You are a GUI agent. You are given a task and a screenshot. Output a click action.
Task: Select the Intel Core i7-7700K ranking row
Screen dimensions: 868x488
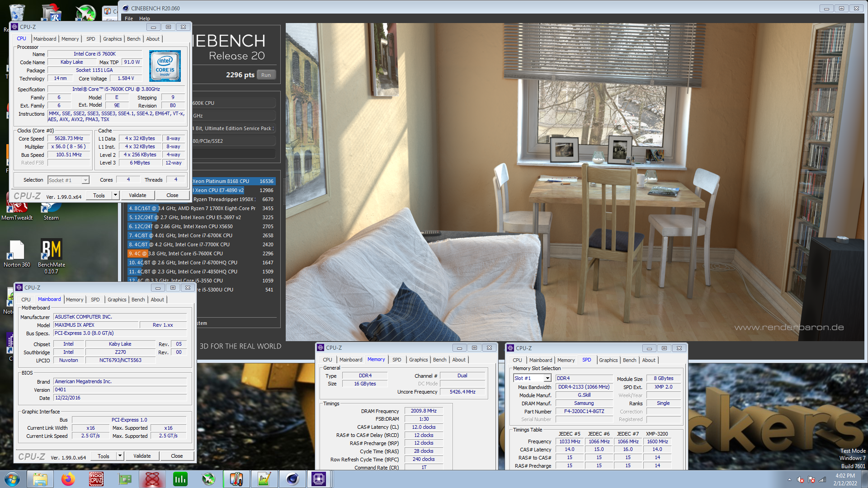coord(202,244)
